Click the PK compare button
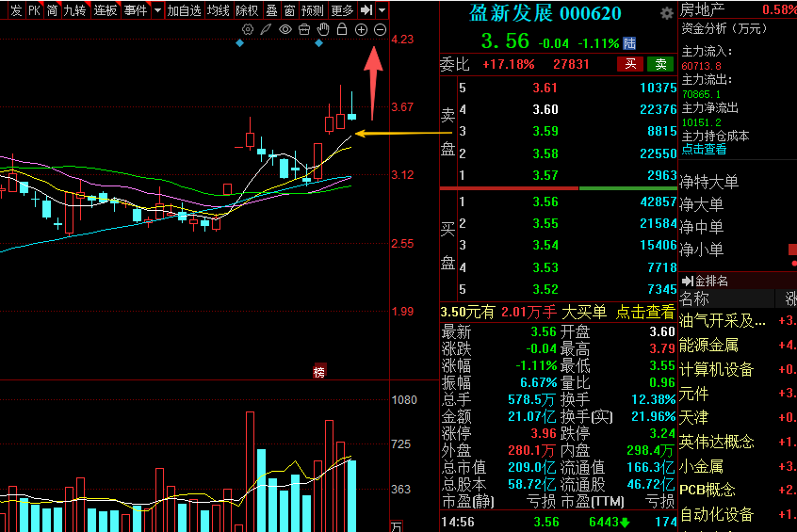This screenshot has width=797, height=532. (x=34, y=10)
